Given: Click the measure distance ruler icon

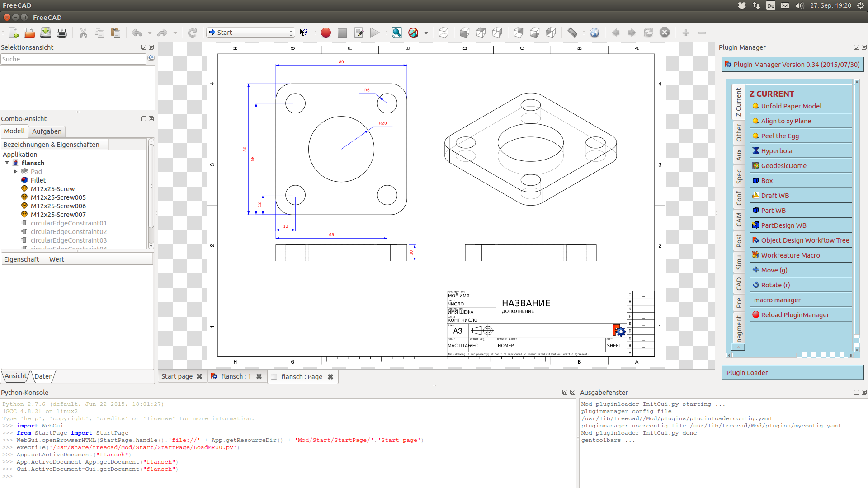Looking at the screenshot, I should 572,33.
